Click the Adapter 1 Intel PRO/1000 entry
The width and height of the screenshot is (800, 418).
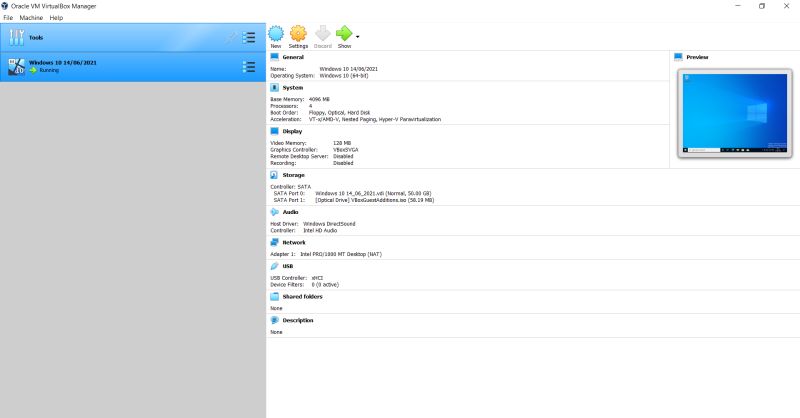(x=341, y=254)
